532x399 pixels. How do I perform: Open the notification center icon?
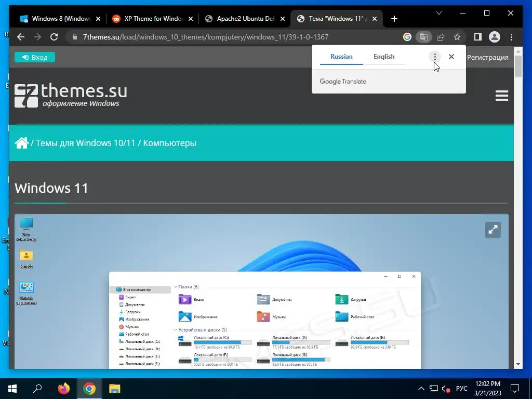pos(515,389)
